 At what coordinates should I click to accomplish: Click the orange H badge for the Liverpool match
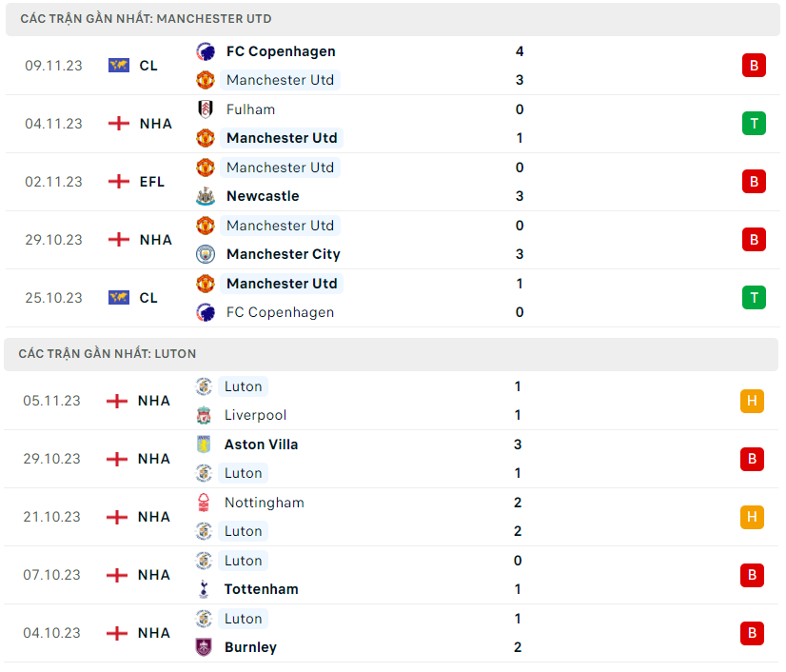752,401
